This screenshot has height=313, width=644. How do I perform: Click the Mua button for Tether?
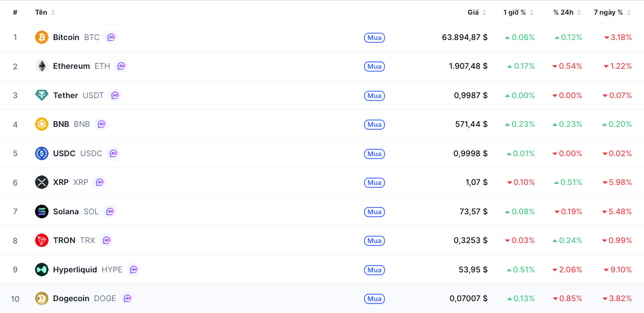click(x=374, y=95)
